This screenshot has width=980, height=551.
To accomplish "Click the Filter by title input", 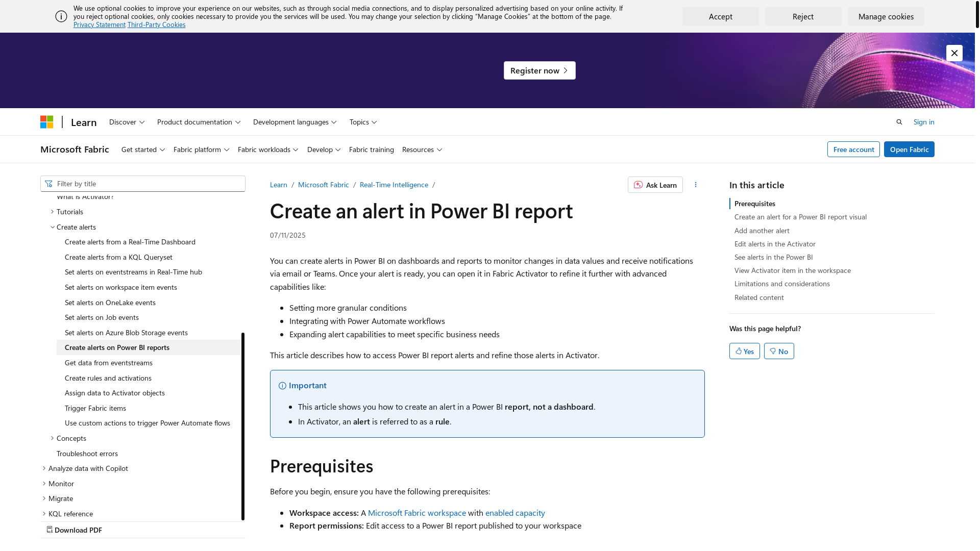I will pyautogui.click(x=143, y=184).
